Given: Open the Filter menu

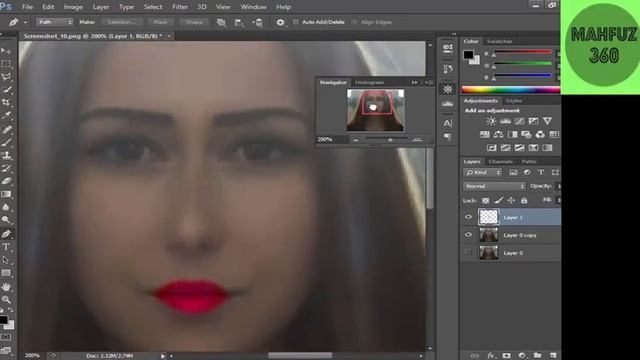Looking at the screenshot, I should click(x=180, y=7).
